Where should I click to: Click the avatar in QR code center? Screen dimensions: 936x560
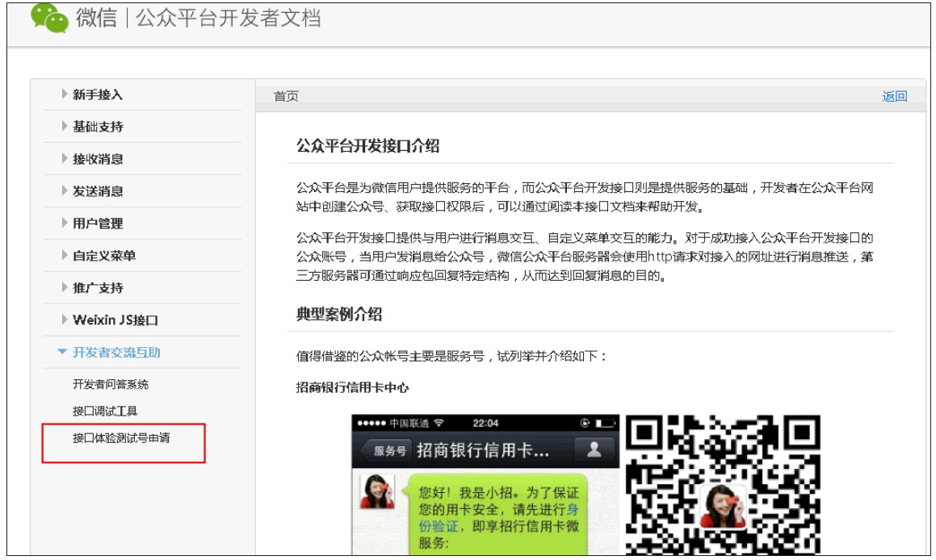(x=722, y=506)
